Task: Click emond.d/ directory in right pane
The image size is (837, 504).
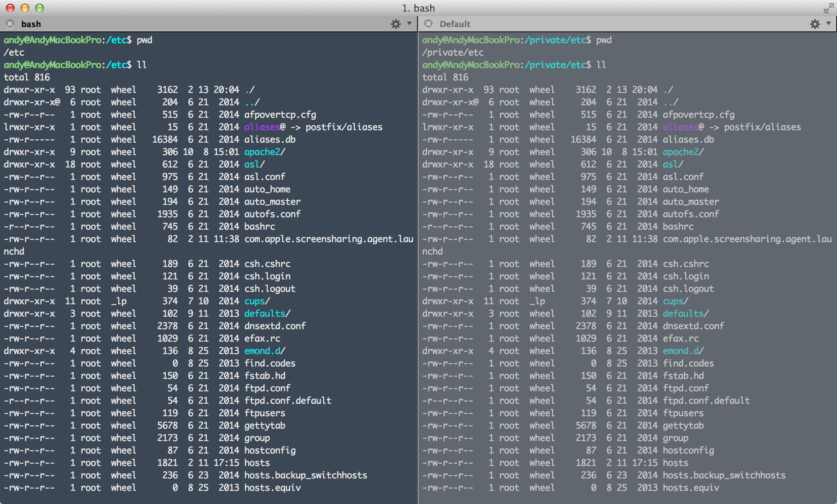Action: (x=683, y=351)
